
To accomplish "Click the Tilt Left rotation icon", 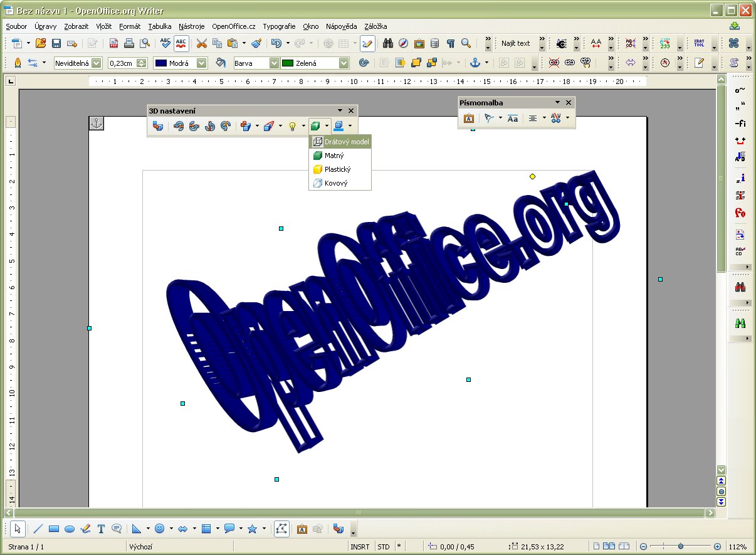I will (x=210, y=126).
